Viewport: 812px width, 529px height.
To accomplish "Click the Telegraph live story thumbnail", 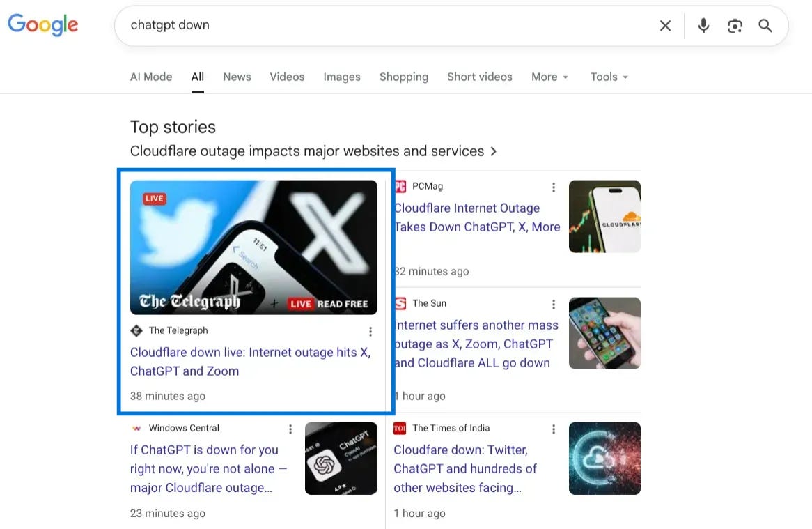I will [253, 247].
